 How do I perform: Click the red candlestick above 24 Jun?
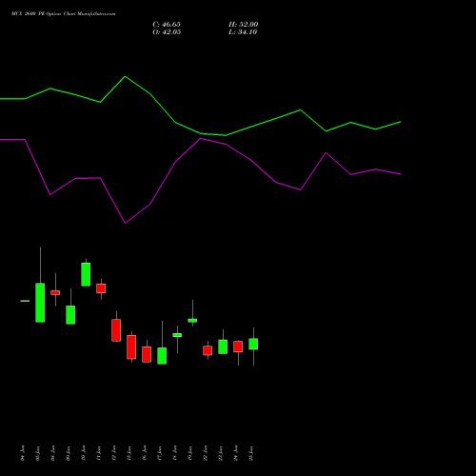[x=238, y=347]
